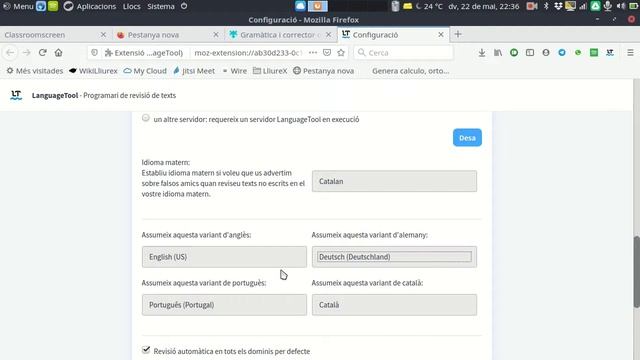Viewport: 640px width, 360px height.
Task: Open the Wire bookmark
Action: point(235,71)
